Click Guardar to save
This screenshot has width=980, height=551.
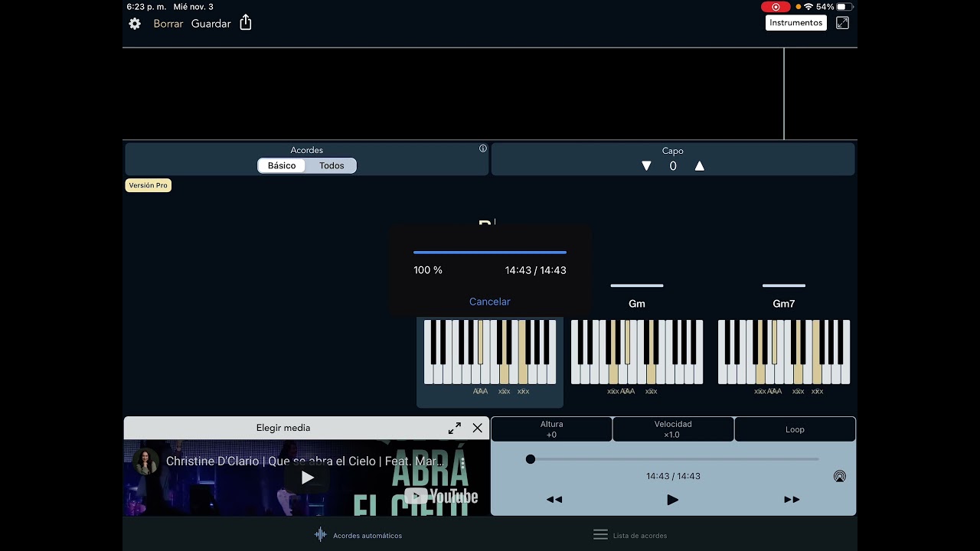pyautogui.click(x=211, y=24)
